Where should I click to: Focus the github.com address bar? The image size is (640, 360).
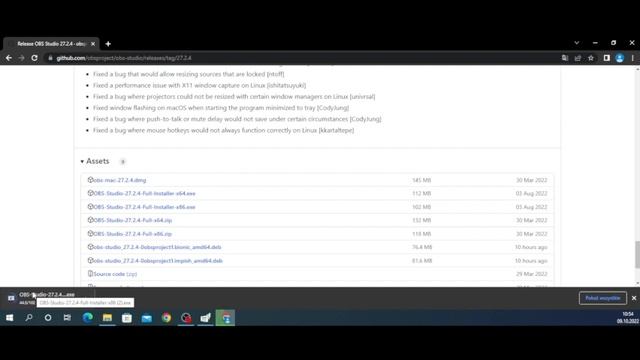tap(302, 58)
